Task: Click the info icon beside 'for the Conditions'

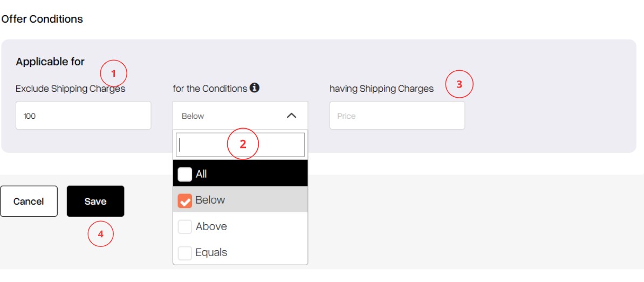Action: tap(255, 88)
